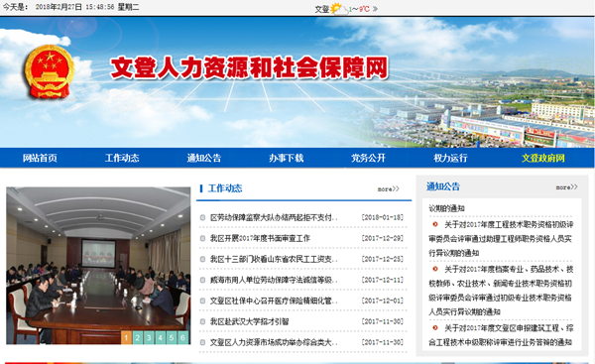Open the 工作动态 navigation tab

pyautogui.click(x=122, y=158)
